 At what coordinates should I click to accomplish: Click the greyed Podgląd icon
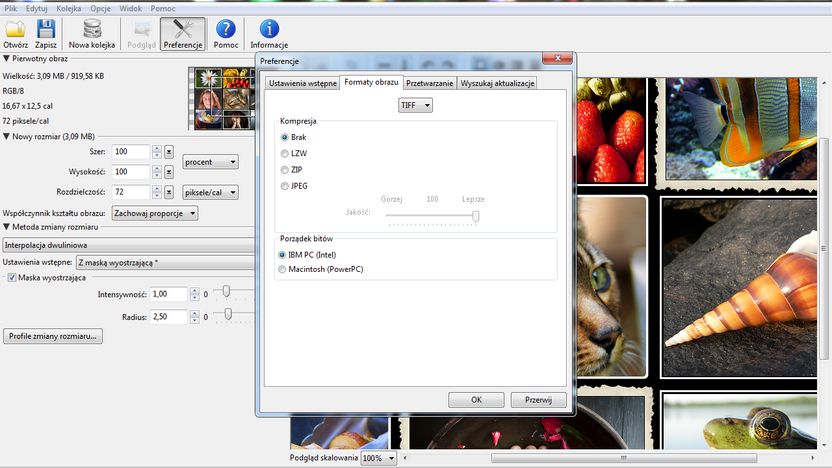point(142,29)
